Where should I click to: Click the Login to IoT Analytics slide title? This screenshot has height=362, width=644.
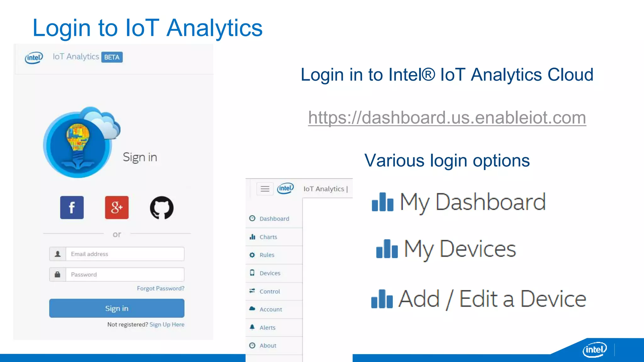pos(147,28)
